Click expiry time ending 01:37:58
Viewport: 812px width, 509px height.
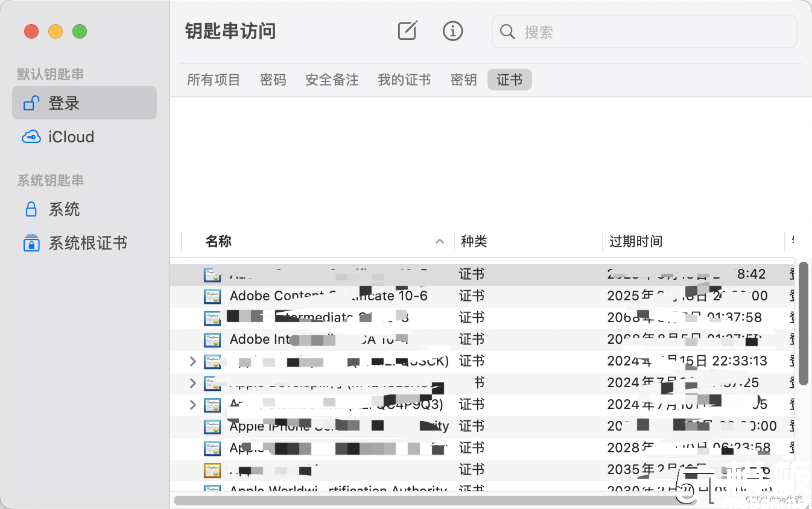685,318
